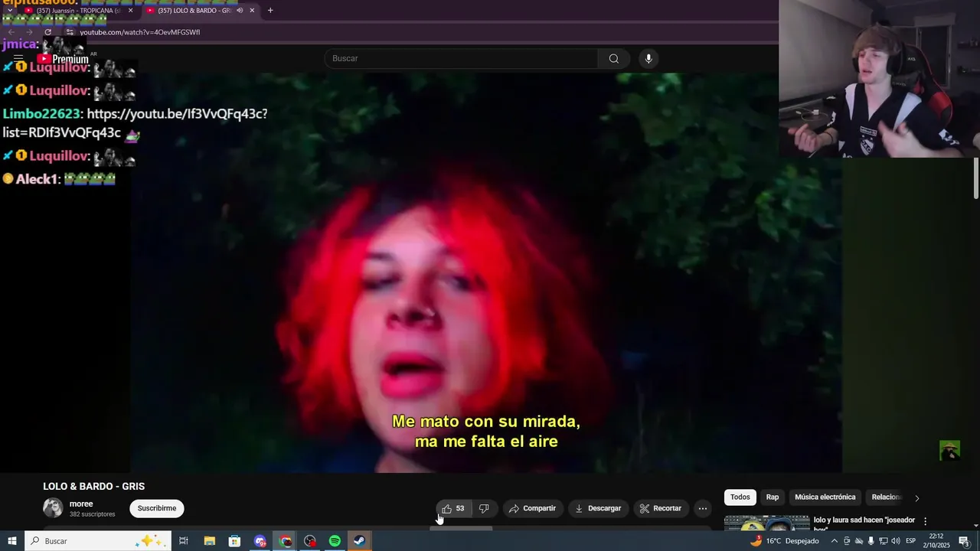Open the three-dot more actions menu
980x551 pixels.
(x=703, y=508)
